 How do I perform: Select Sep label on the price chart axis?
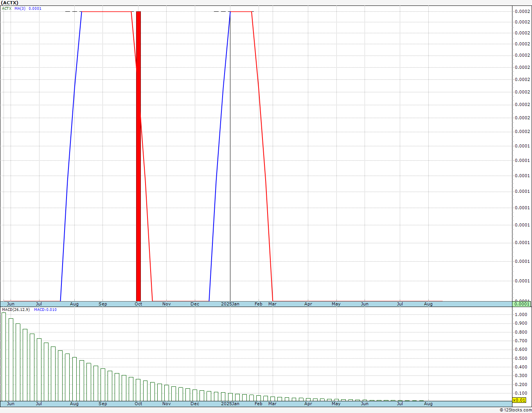(103, 304)
